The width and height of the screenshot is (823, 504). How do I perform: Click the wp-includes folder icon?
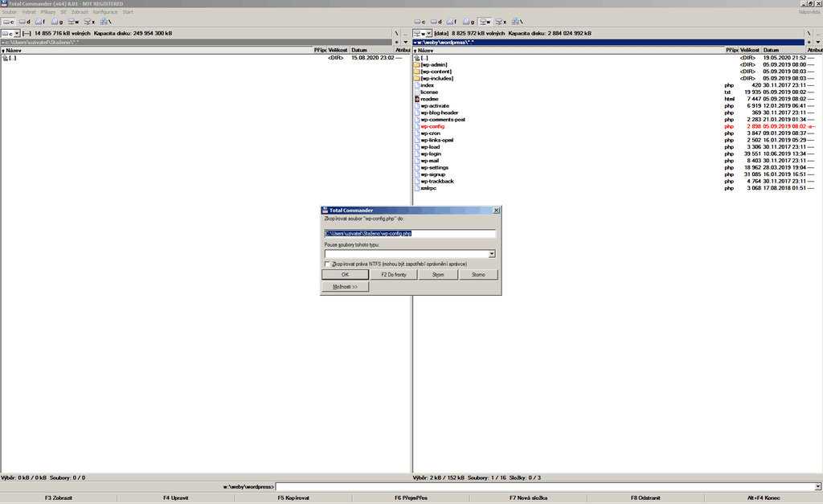coord(417,78)
